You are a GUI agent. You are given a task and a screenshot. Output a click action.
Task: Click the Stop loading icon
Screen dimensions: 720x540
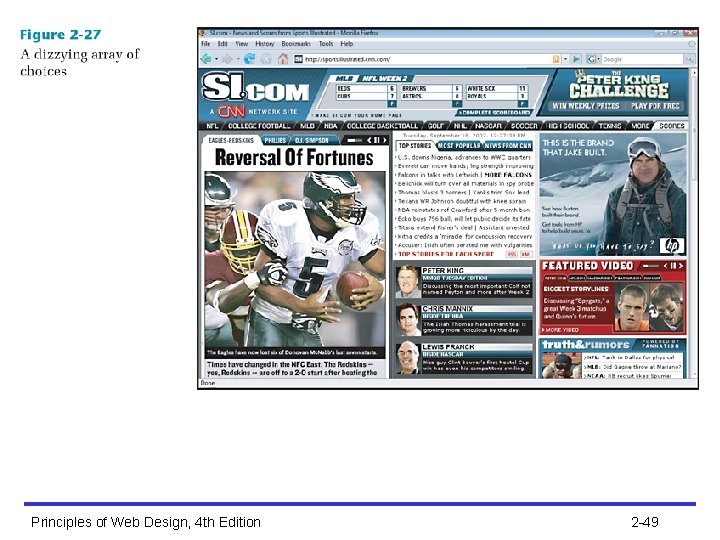pos(266,59)
